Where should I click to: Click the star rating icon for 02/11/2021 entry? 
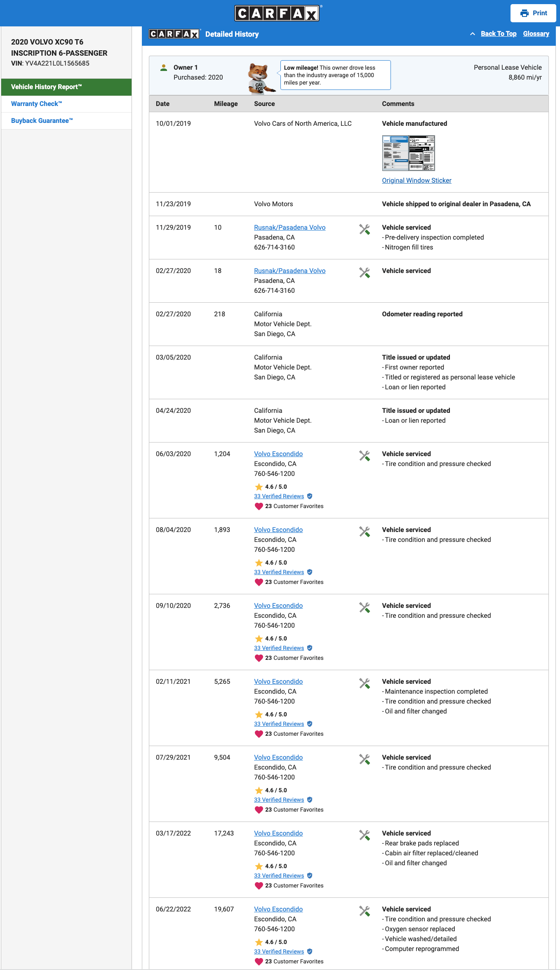pyautogui.click(x=259, y=714)
